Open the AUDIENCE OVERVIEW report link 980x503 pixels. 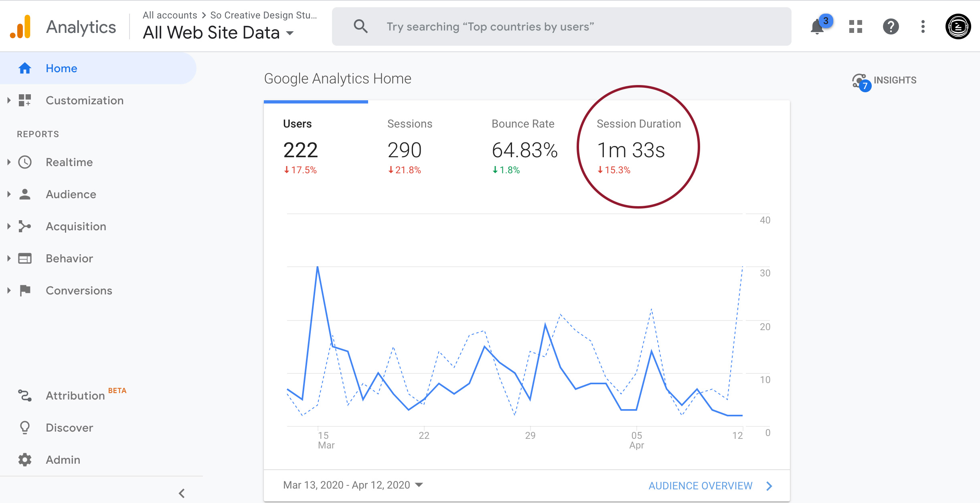701,486
